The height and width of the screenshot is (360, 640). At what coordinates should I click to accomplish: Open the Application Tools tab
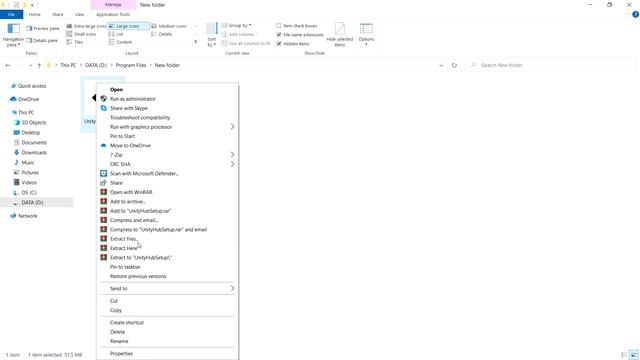pos(113,14)
